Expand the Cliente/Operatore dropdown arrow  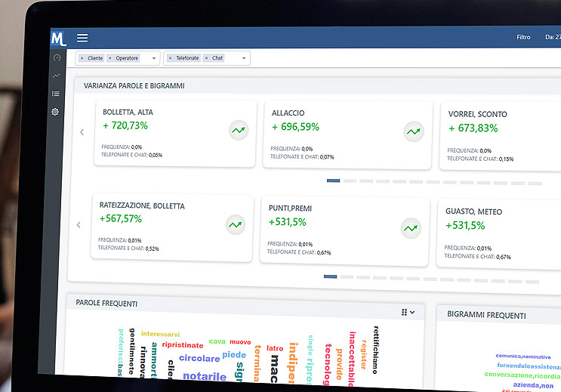(x=153, y=58)
